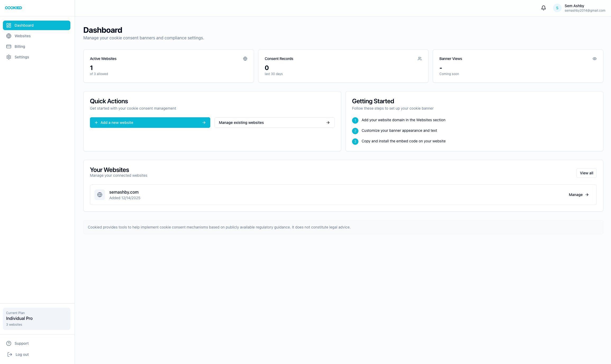Select the Dashboard icon in the sidebar
The image size is (611, 364).
click(x=8, y=25)
